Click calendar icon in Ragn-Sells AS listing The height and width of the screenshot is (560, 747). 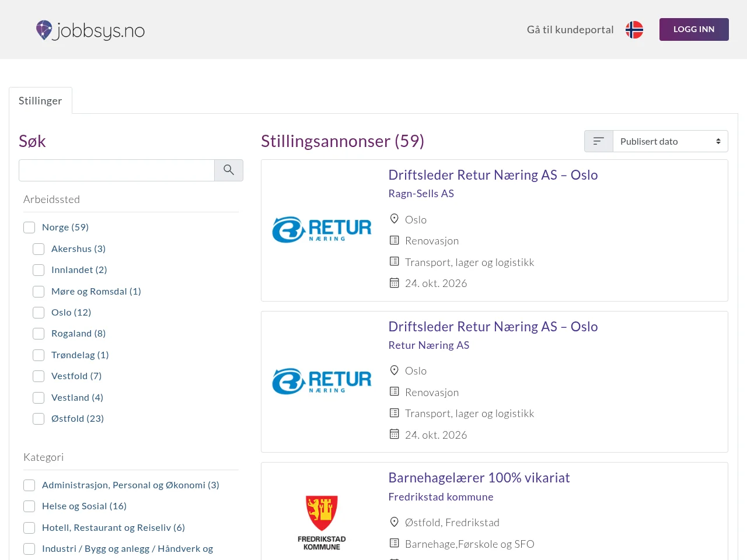coord(395,283)
